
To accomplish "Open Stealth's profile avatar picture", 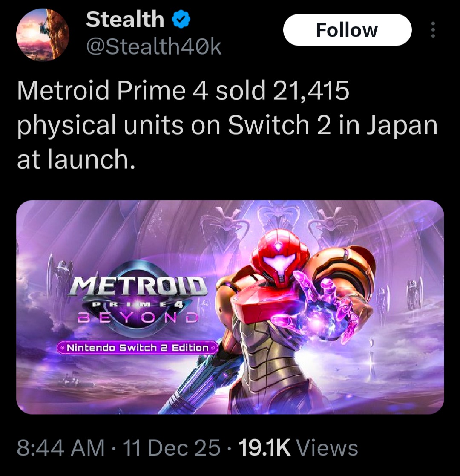I will point(43,34).
